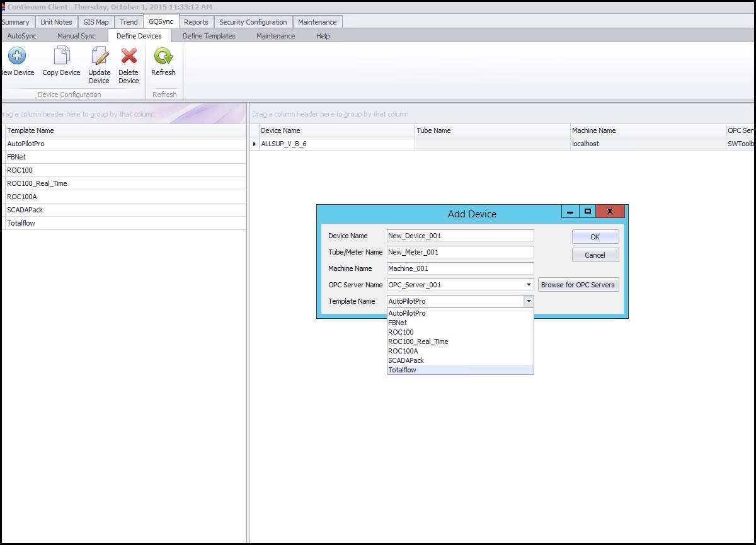The height and width of the screenshot is (545, 756).
Task: Open the Security Configuration tab
Action: [x=253, y=22]
